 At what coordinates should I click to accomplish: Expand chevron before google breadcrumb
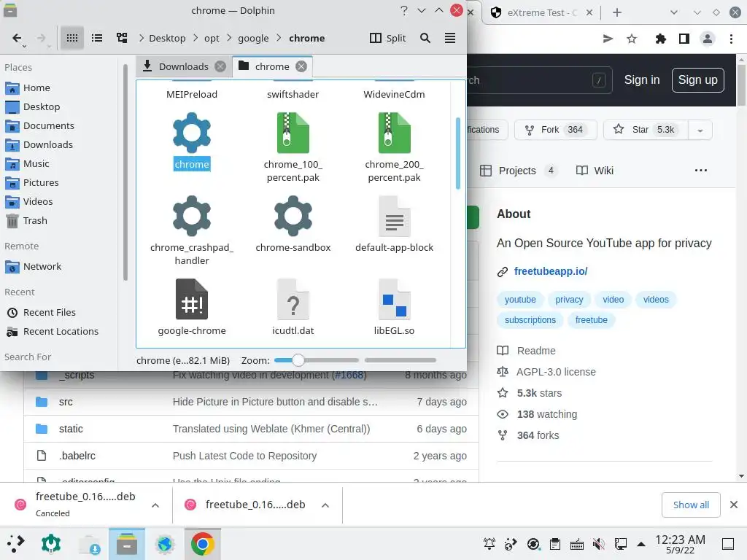(x=229, y=38)
